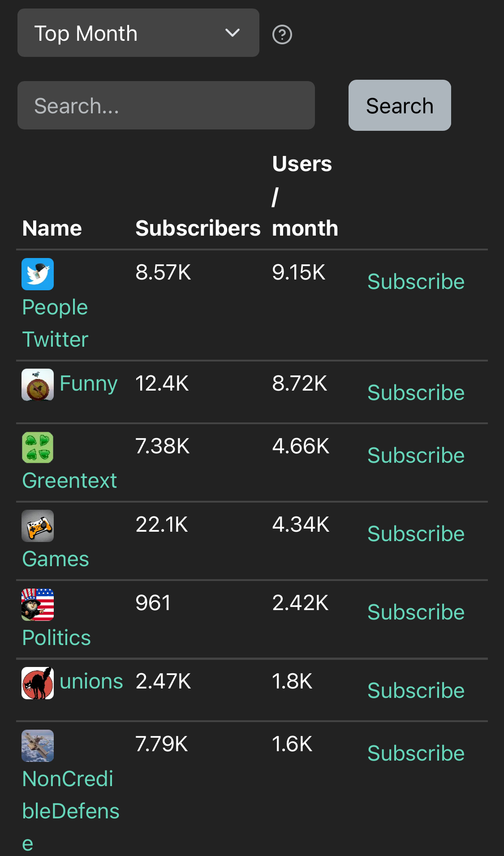This screenshot has height=856, width=504.
Task: Open the NonCredibleDefense aircraft icon
Action: tap(38, 746)
